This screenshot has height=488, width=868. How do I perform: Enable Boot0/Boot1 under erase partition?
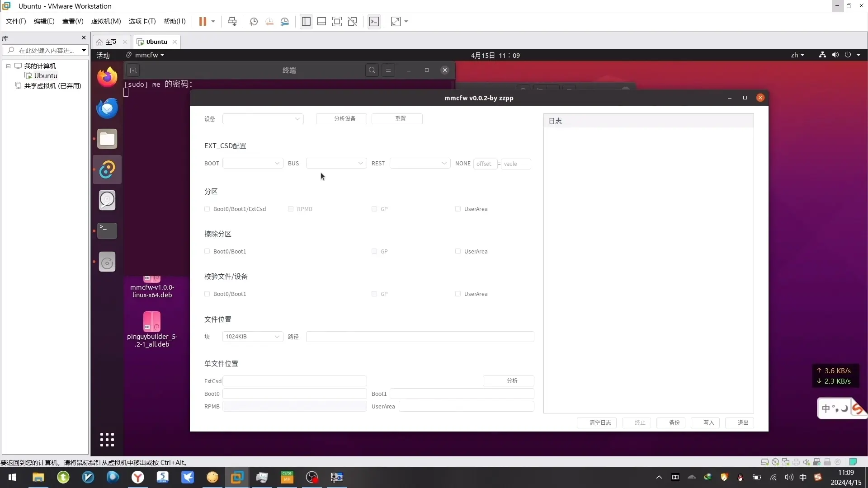tap(207, 251)
